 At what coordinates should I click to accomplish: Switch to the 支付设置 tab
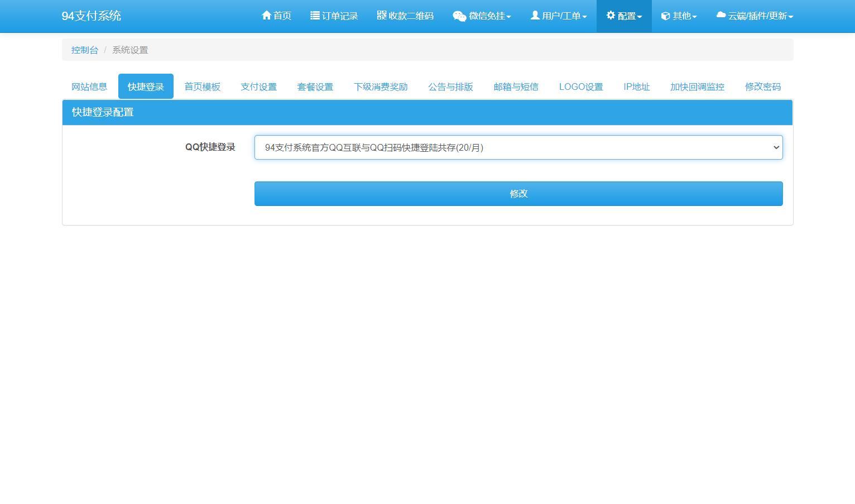(258, 87)
